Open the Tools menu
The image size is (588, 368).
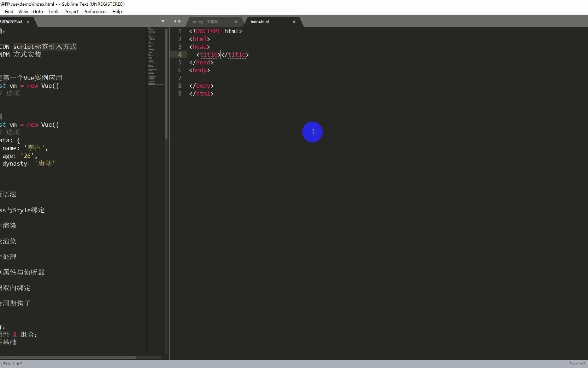point(54,11)
